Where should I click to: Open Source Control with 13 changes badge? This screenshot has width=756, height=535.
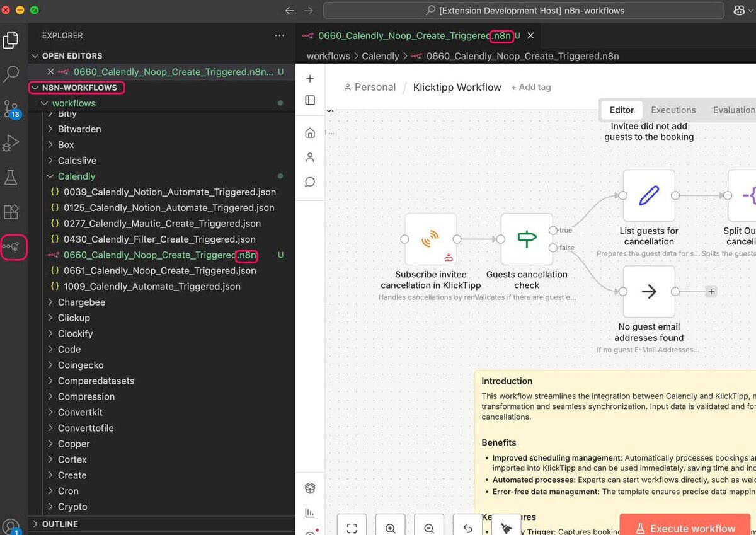(11, 109)
